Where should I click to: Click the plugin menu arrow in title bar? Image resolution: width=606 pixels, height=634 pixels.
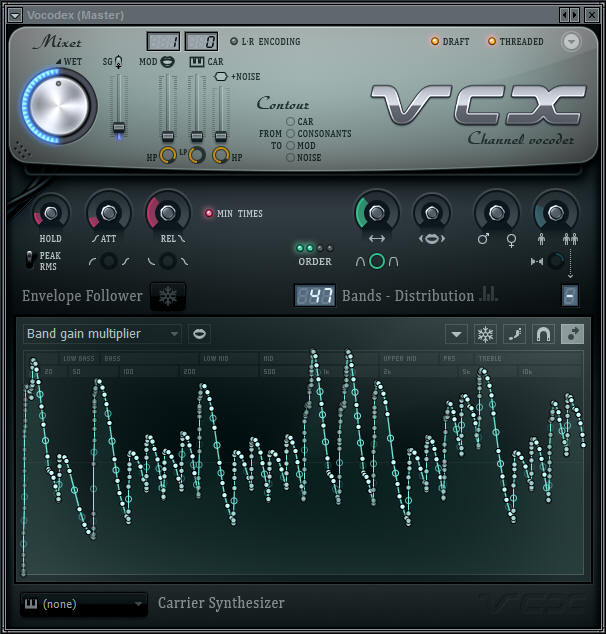14,14
